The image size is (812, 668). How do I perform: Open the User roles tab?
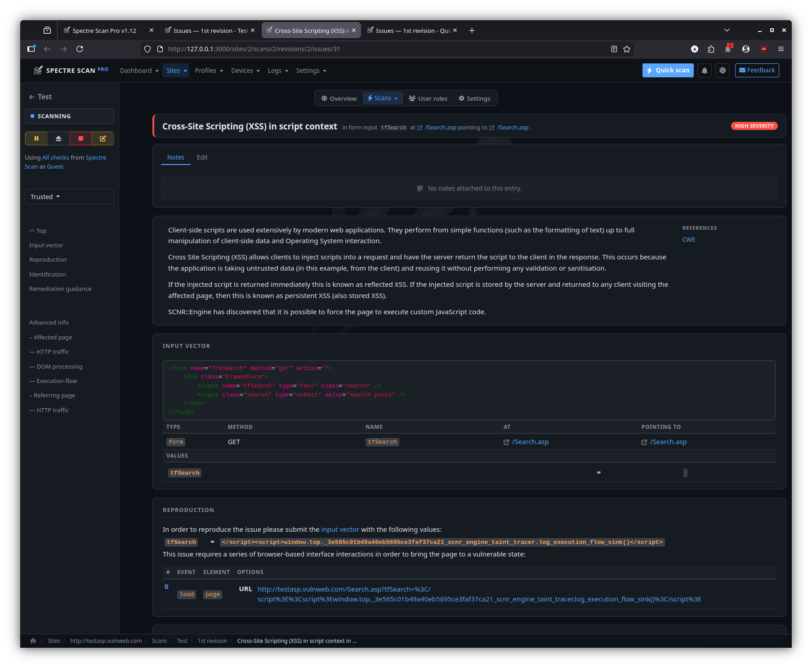click(x=428, y=98)
